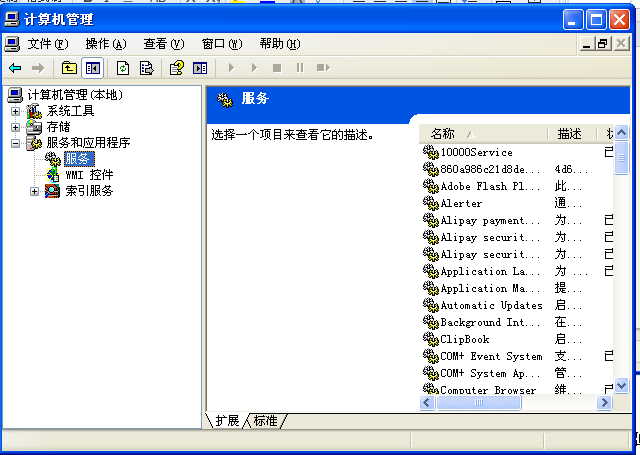Open the 查看(V) menu

(164, 44)
